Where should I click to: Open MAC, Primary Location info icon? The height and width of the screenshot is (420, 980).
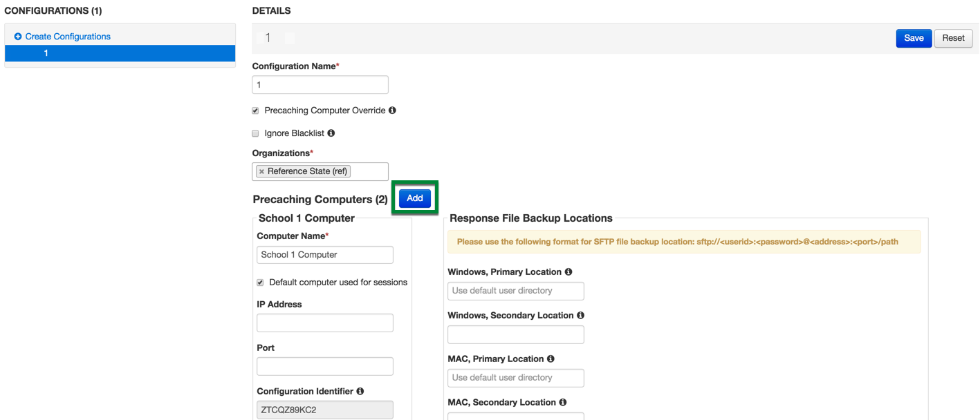coord(551,359)
